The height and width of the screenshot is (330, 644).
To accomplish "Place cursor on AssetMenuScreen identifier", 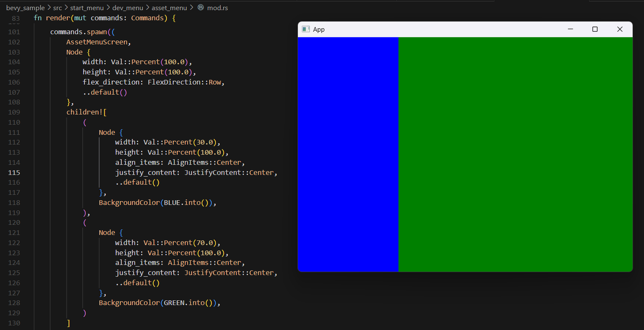I will click(98, 42).
